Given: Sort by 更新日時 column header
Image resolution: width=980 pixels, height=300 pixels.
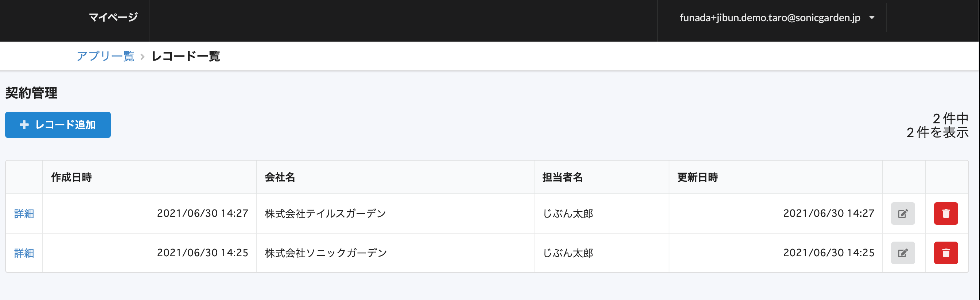Looking at the screenshot, I should pos(697,177).
